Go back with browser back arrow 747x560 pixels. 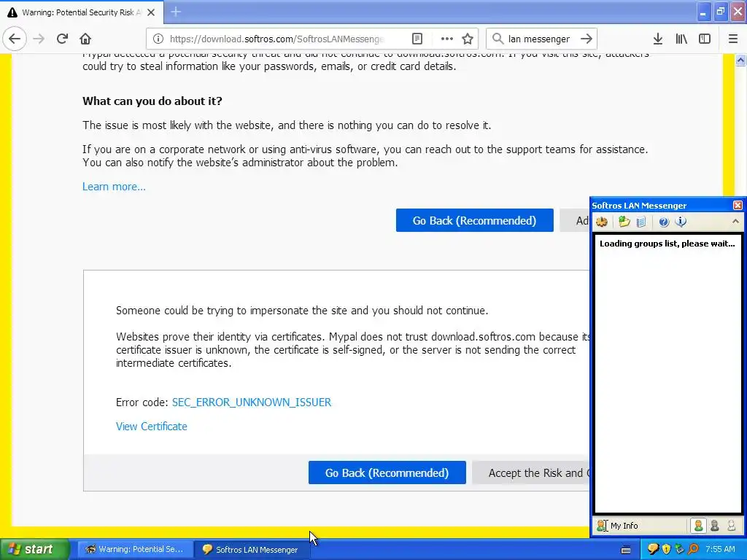tap(15, 39)
